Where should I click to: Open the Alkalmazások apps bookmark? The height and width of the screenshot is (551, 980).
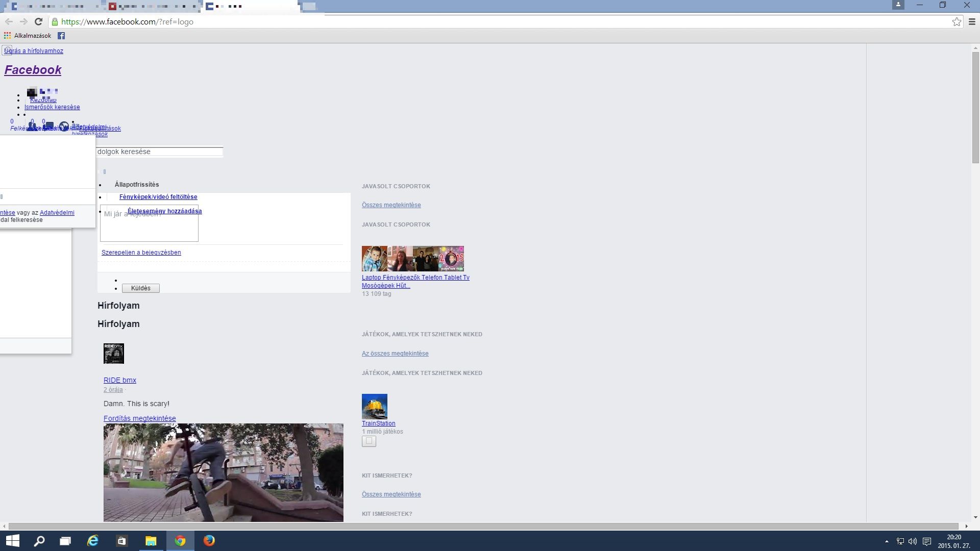pos(28,36)
